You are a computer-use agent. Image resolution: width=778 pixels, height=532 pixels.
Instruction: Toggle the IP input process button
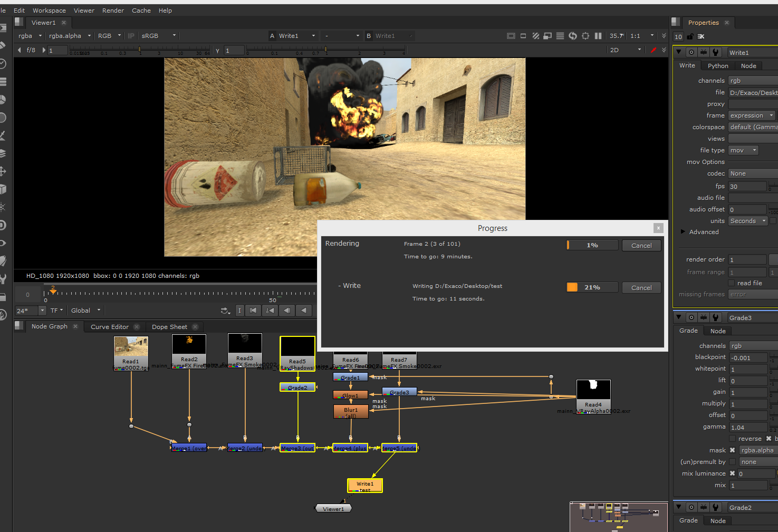131,36
